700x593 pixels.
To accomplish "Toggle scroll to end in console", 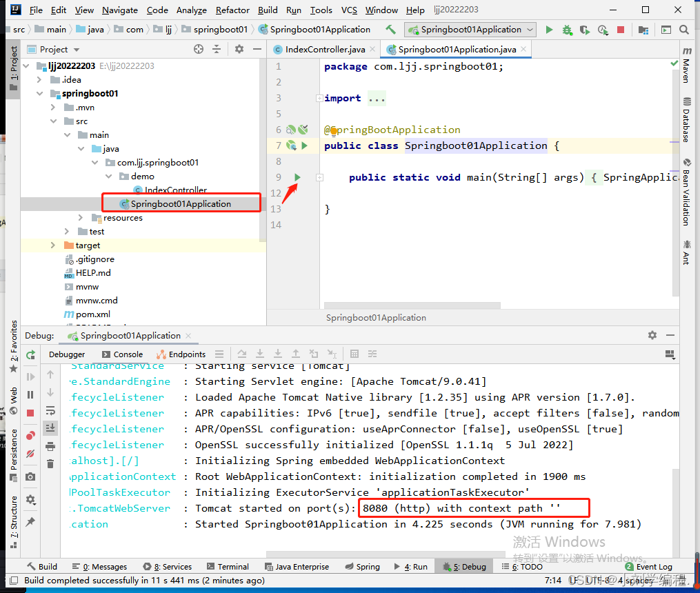I will 50,428.
